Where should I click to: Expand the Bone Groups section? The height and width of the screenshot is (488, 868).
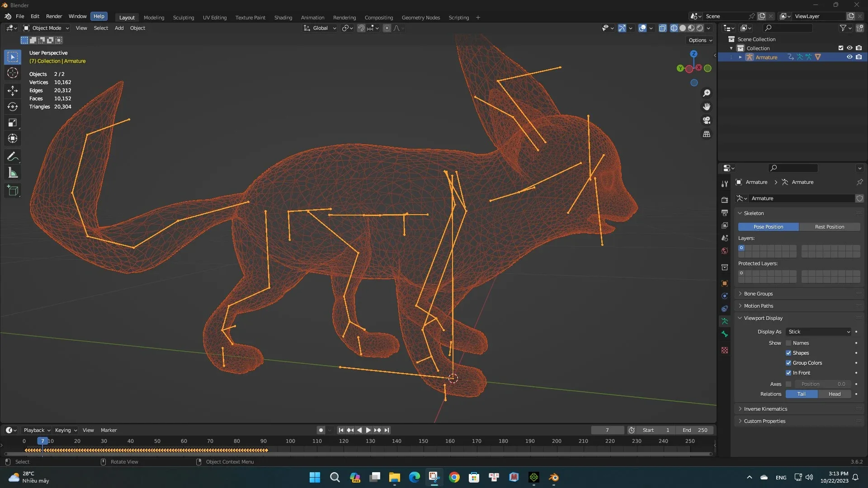click(759, 293)
